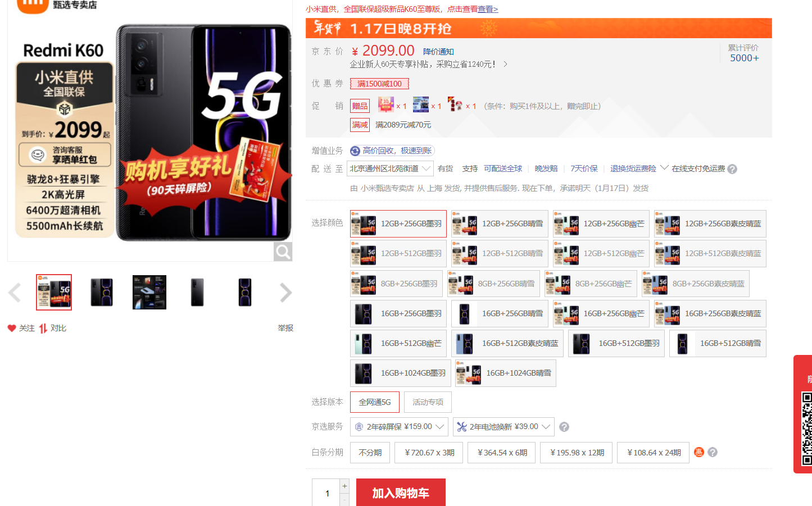The height and width of the screenshot is (506, 812).
Task: Select 16GB+256GB墨羽 variant
Action: [398, 313]
